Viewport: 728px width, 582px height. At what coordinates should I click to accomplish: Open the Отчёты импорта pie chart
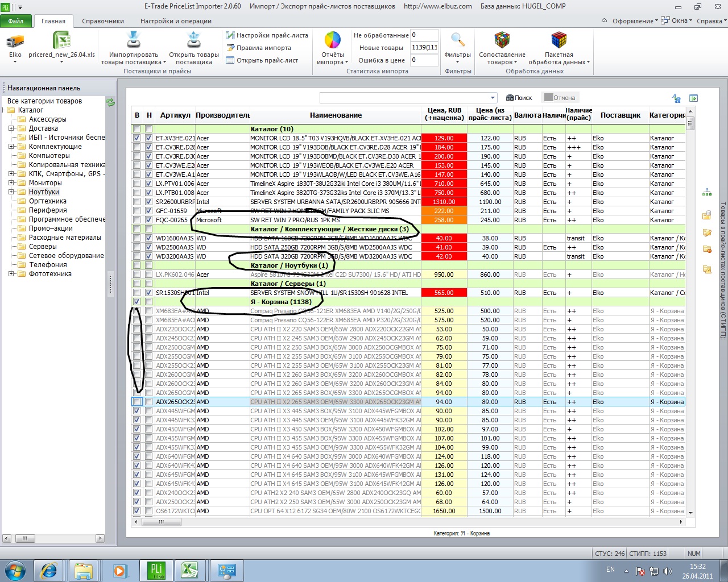(x=333, y=40)
